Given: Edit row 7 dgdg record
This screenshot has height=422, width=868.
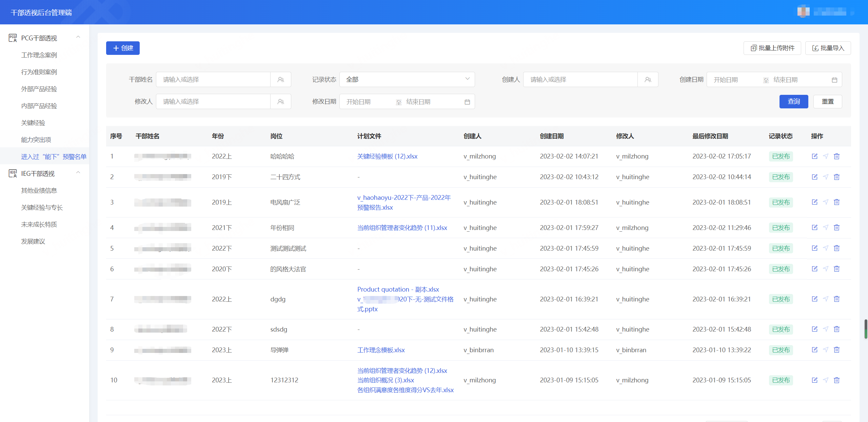Looking at the screenshot, I should point(814,299).
